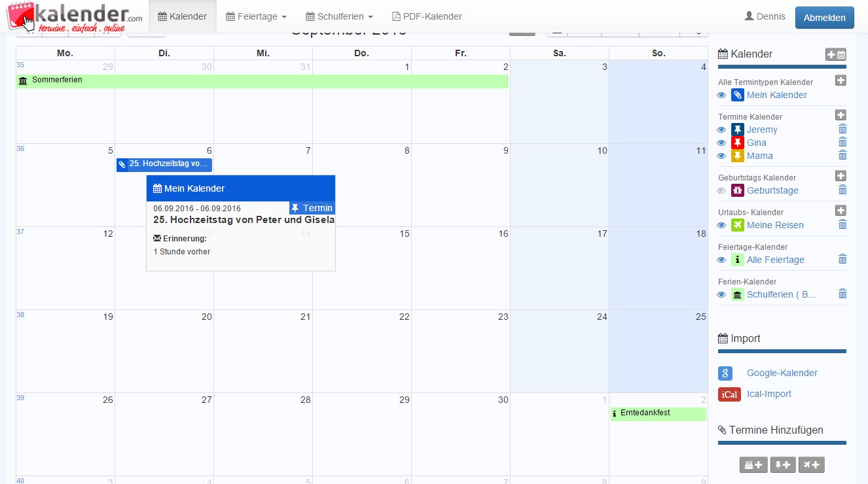Open the Mein Kalender link in the sidebar
Screen dimensions: 868x484
(776, 95)
